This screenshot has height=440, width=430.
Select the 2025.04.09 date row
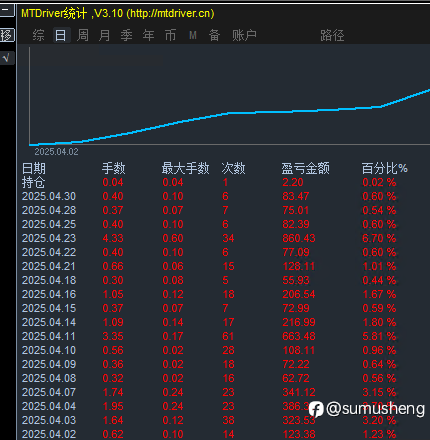[49, 364]
